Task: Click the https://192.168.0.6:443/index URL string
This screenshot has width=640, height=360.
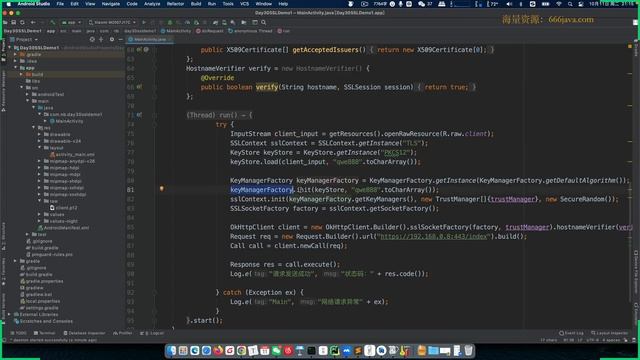Action: [433, 236]
